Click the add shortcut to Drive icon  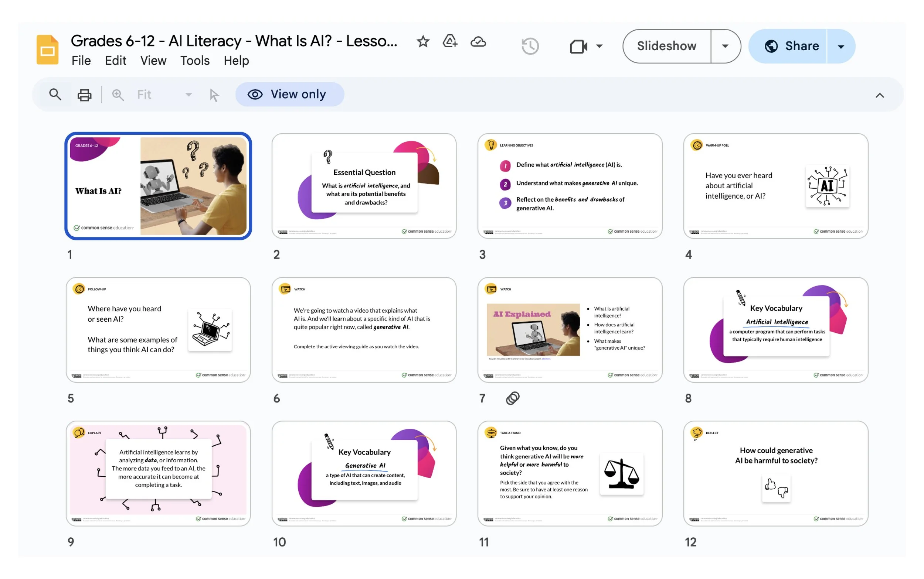point(450,41)
